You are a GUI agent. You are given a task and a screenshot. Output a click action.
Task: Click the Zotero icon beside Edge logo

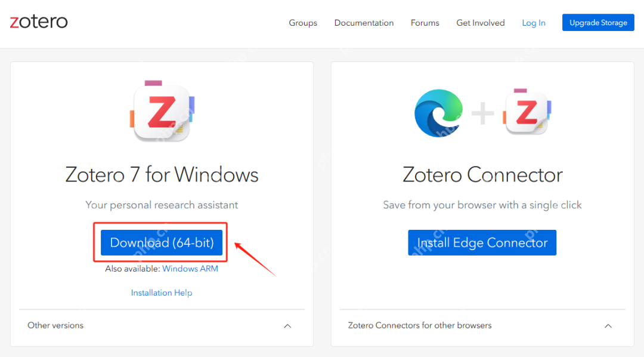(x=527, y=112)
